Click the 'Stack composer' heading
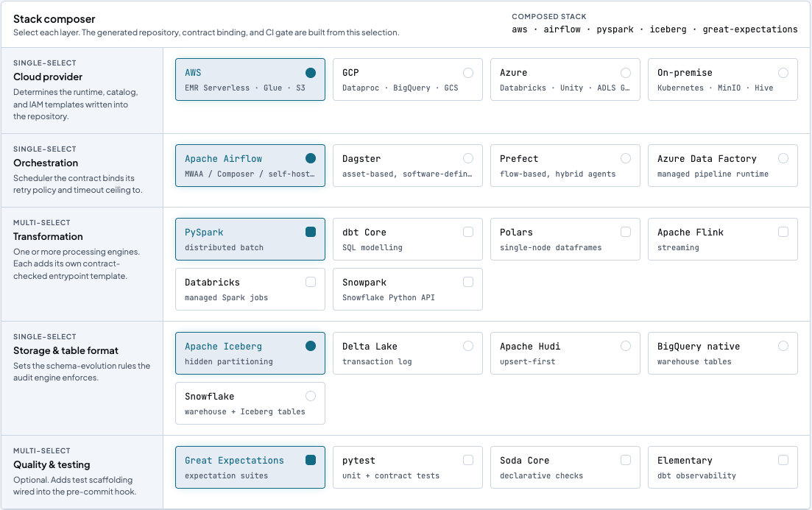 pos(54,19)
